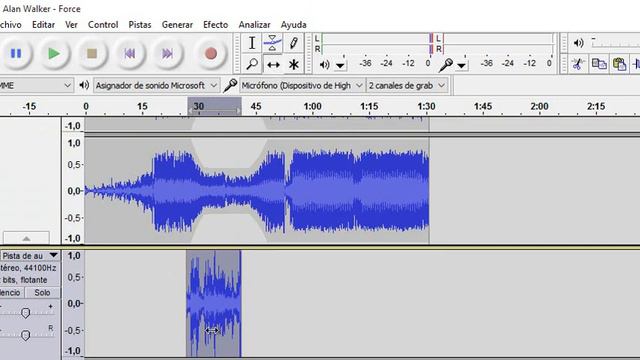Open the Ver menu
The height and width of the screenshot is (360, 640).
(x=71, y=24)
